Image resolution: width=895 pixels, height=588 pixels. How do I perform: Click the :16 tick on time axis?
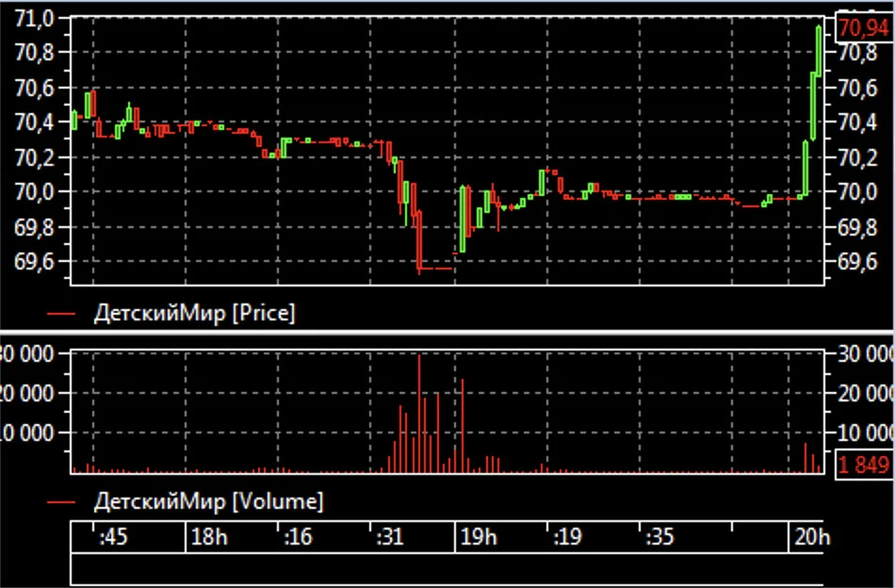pyautogui.click(x=298, y=536)
